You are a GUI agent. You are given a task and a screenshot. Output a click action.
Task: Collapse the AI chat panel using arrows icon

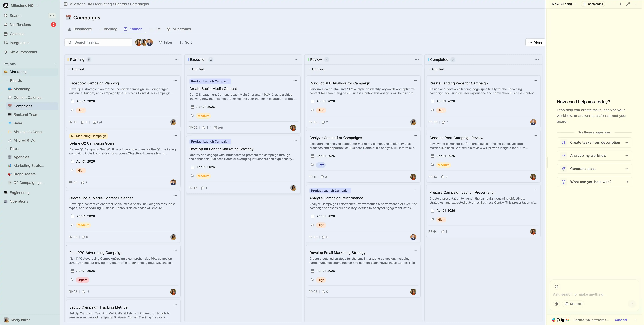click(628, 4)
